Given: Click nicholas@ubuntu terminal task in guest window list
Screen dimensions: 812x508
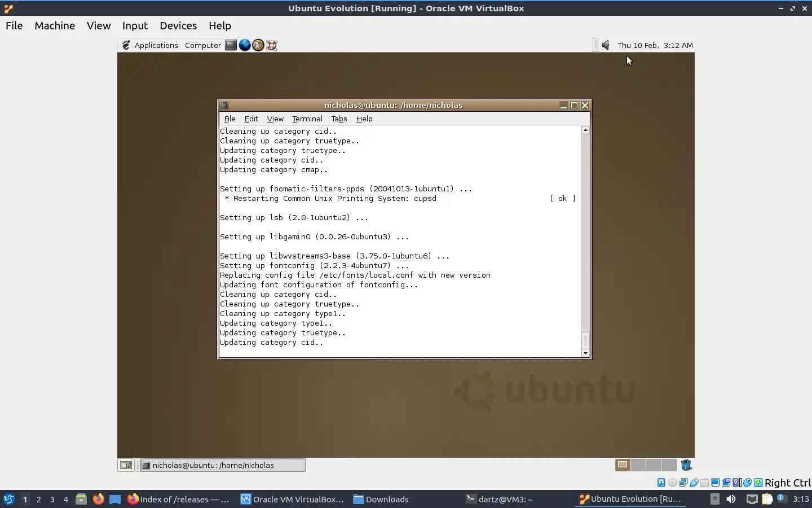Looking at the screenshot, I should [223, 465].
